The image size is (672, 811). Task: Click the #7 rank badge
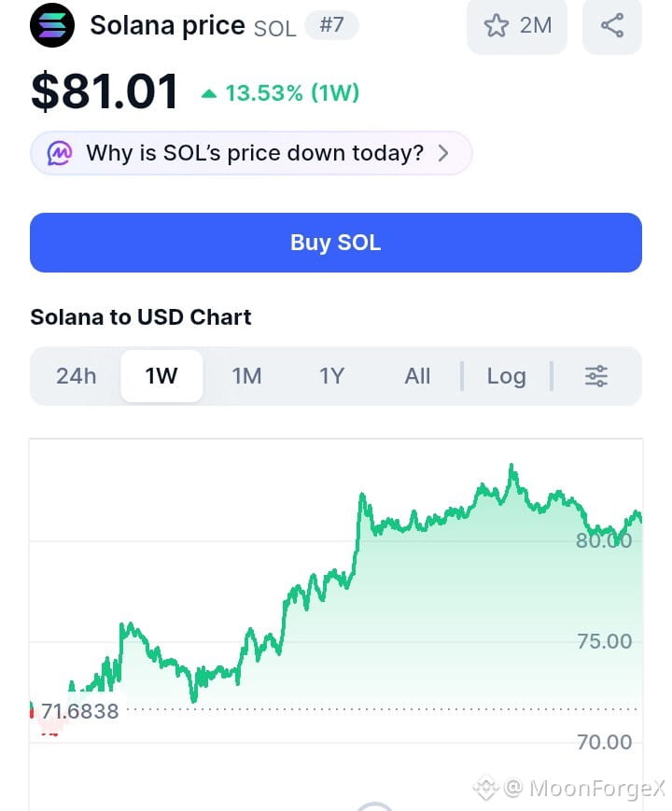click(x=331, y=25)
